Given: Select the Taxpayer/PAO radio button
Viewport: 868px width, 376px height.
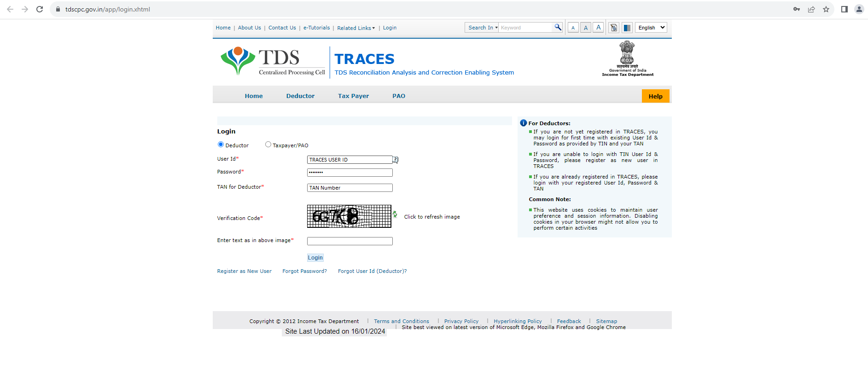Looking at the screenshot, I should [x=268, y=145].
